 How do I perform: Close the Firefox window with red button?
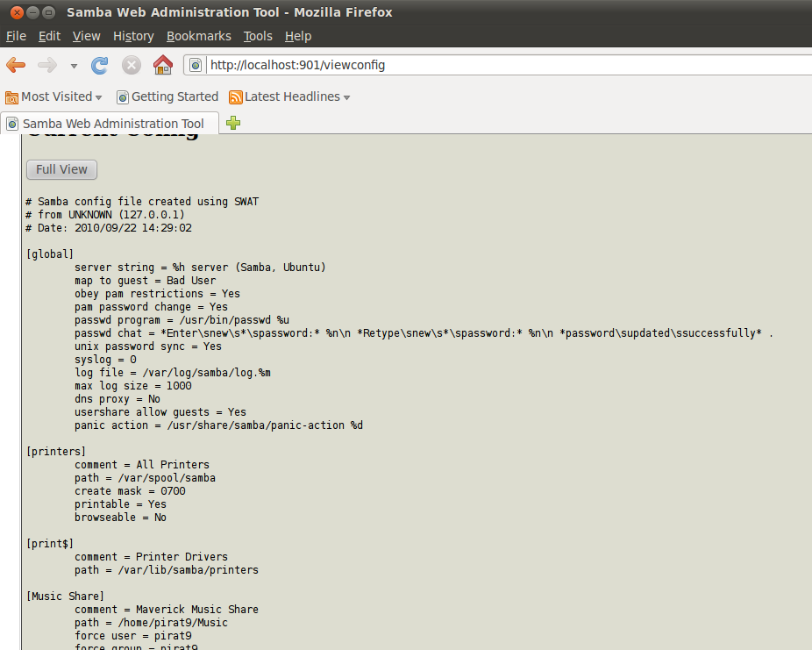17,12
